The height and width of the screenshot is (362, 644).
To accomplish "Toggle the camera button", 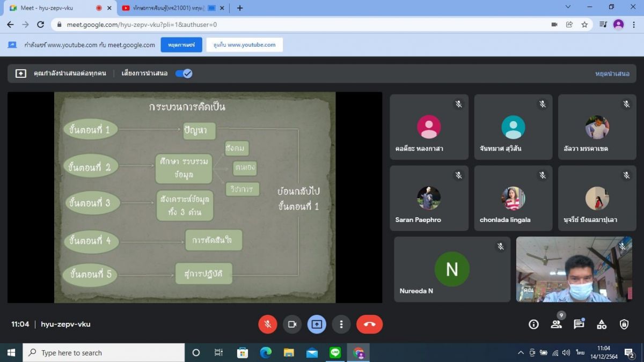I will pos(292,324).
